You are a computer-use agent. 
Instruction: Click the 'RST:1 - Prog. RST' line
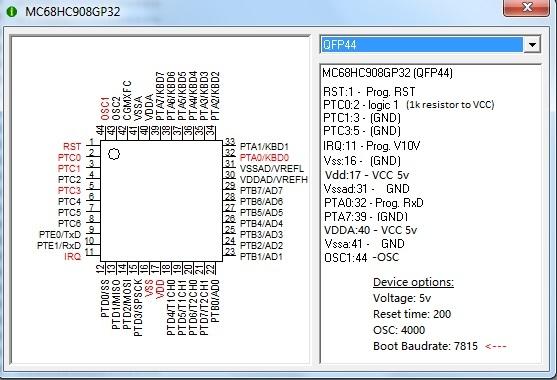pyautogui.click(x=369, y=92)
